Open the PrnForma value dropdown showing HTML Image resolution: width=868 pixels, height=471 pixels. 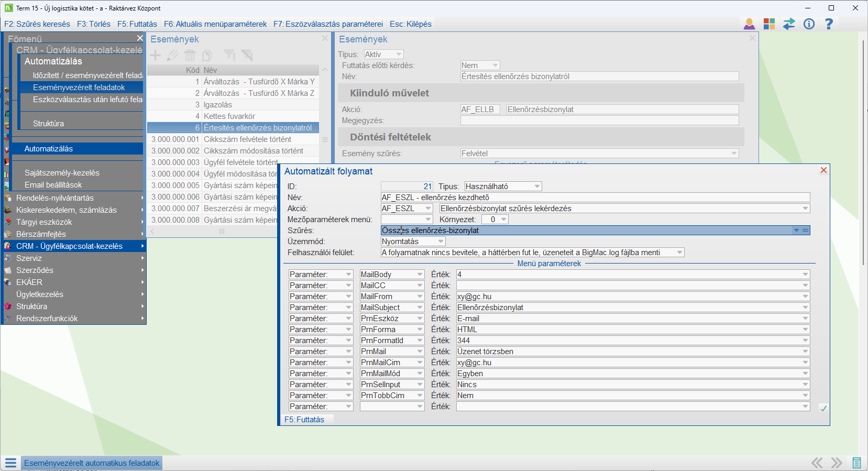(805, 330)
